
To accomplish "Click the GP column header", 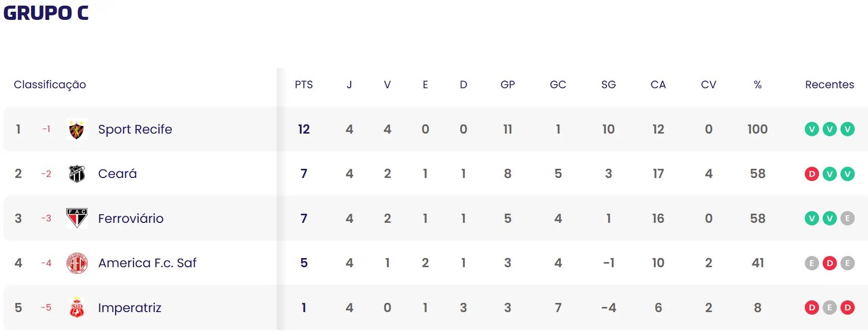I will [508, 85].
